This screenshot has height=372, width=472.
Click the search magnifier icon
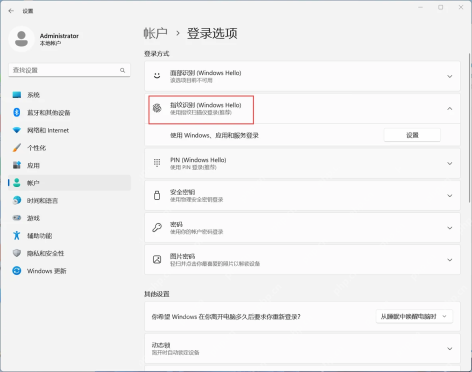coord(123,70)
